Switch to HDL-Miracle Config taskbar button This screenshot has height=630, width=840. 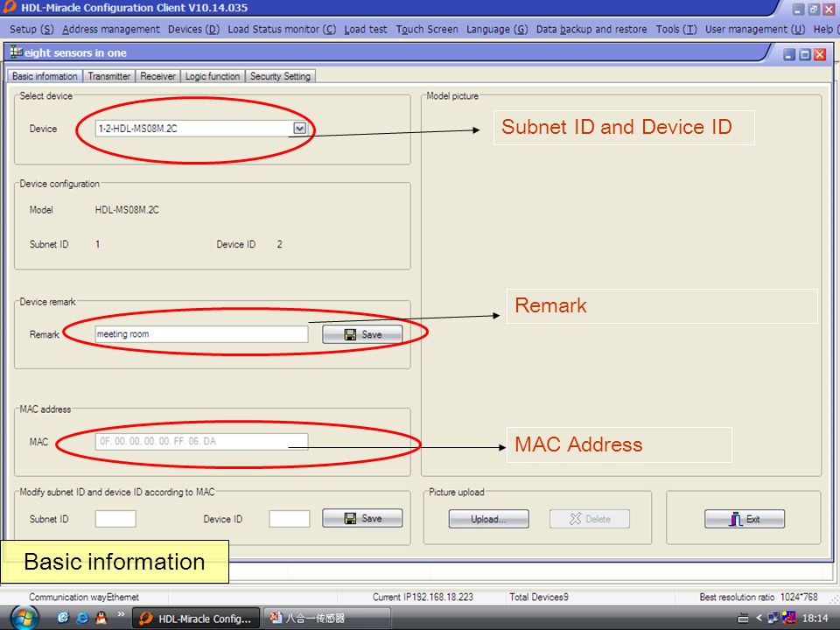(196, 619)
